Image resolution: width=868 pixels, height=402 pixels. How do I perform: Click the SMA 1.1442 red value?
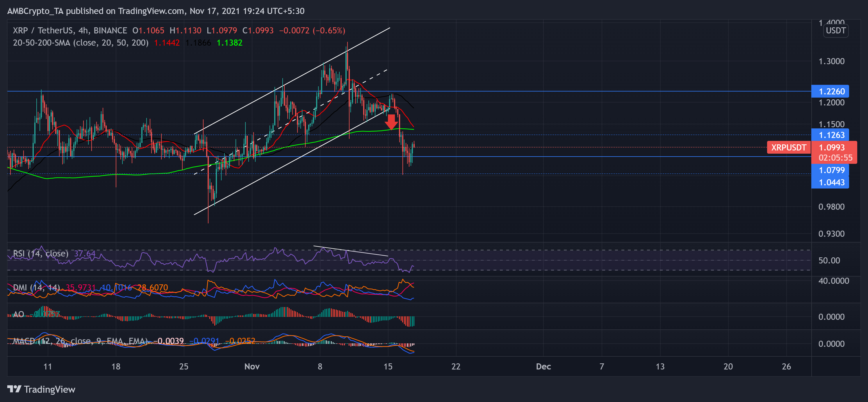(x=167, y=43)
